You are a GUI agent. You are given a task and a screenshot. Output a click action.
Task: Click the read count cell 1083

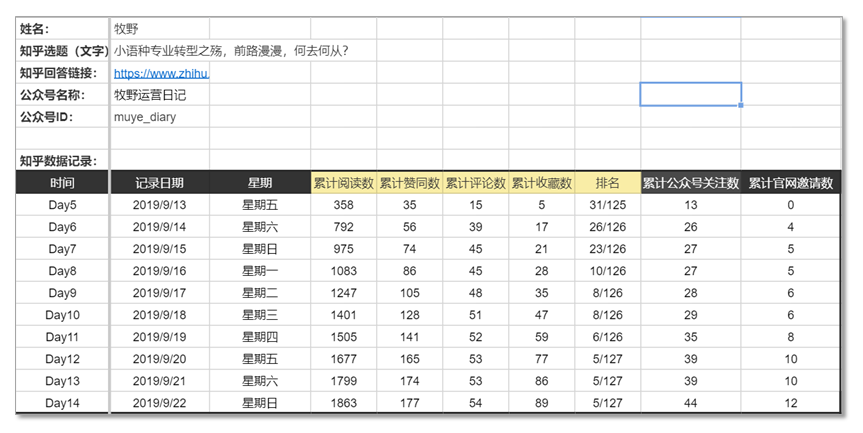[x=343, y=271]
